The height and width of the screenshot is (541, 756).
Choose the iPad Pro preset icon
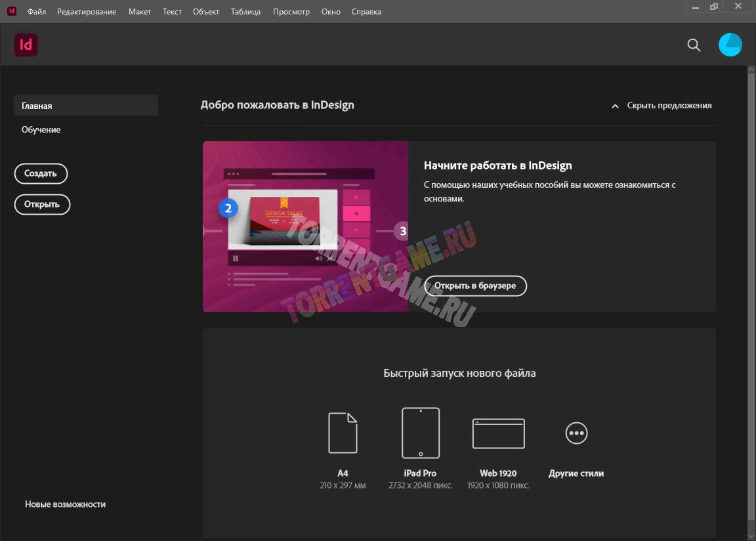tap(421, 433)
